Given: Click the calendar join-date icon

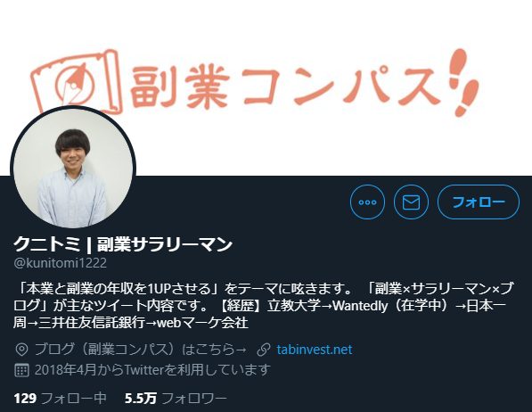Looking at the screenshot, I should coord(21,370).
